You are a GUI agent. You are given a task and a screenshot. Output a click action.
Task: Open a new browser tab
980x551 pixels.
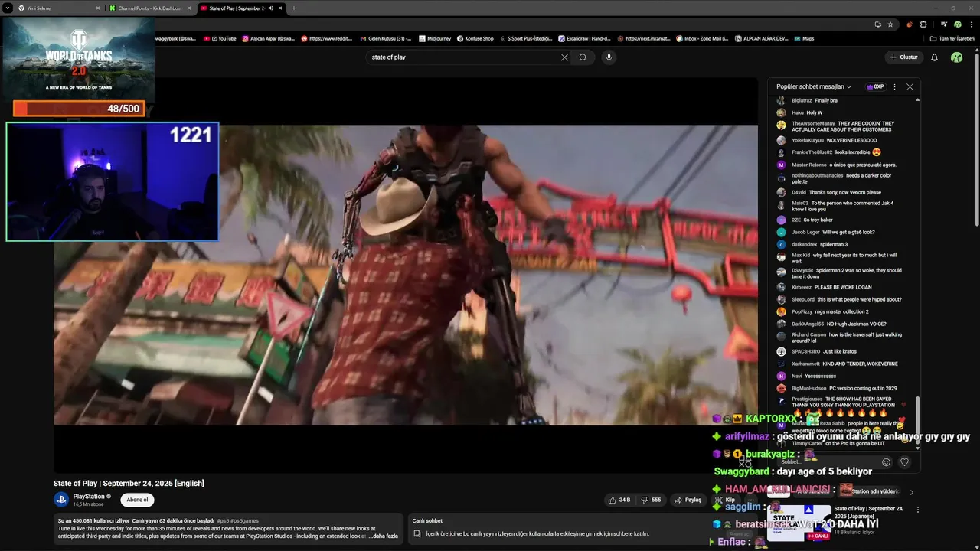pos(294,8)
